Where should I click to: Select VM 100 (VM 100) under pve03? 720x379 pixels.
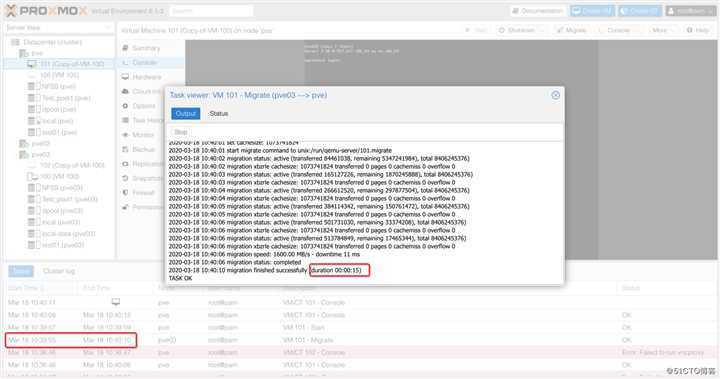[x=59, y=176]
